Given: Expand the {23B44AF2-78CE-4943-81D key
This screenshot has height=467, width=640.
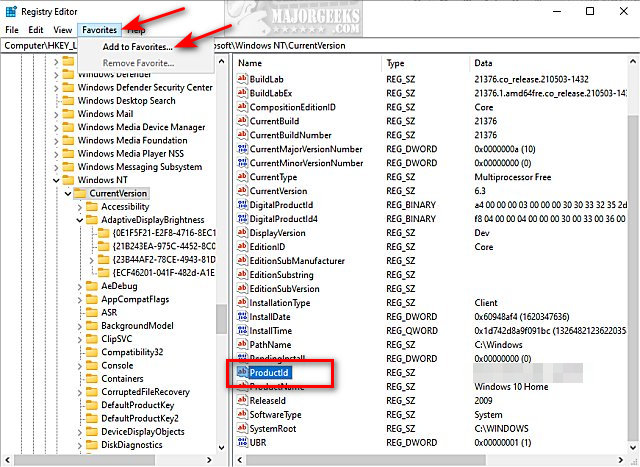Looking at the screenshot, I should pos(91,260).
